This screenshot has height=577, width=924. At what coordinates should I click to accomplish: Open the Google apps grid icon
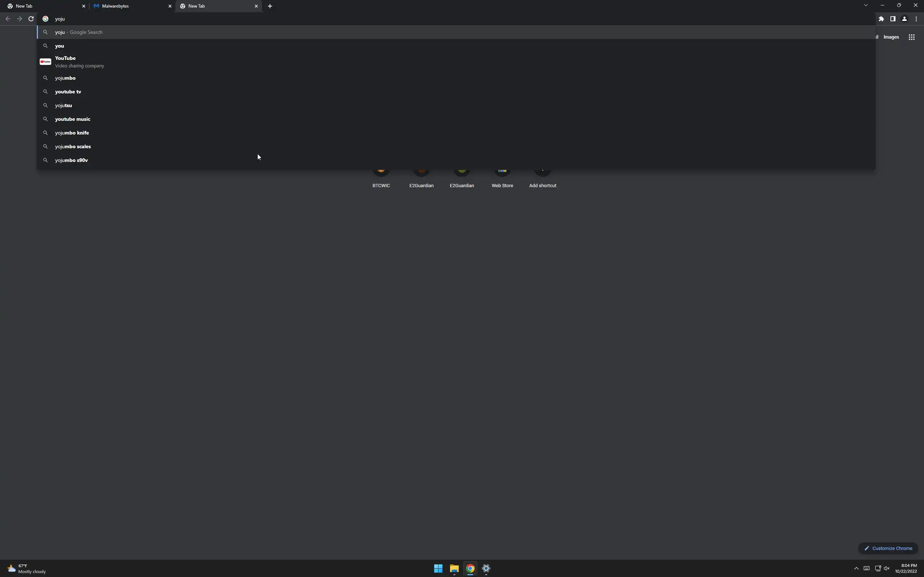point(911,37)
